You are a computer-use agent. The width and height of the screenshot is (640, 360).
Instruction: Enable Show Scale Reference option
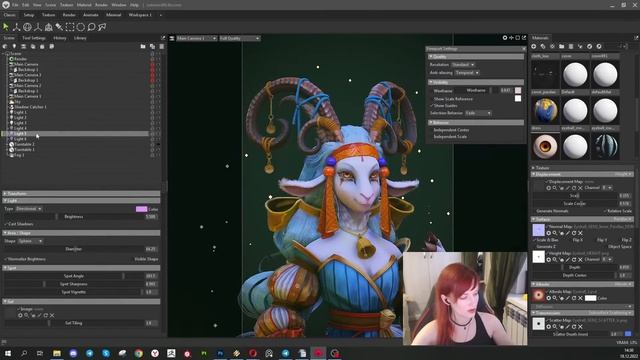coord(452,99)
